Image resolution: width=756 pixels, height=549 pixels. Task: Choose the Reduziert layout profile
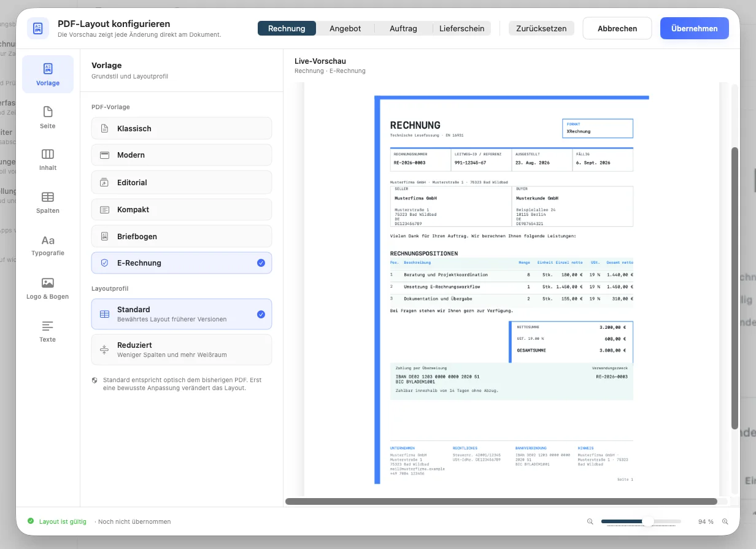click(182, 350)
